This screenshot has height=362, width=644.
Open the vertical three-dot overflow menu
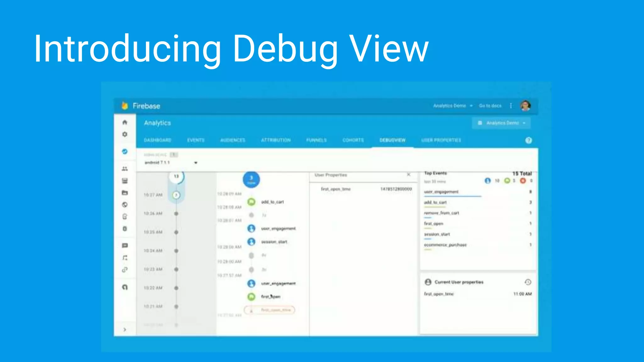click(x=511, y=106)
